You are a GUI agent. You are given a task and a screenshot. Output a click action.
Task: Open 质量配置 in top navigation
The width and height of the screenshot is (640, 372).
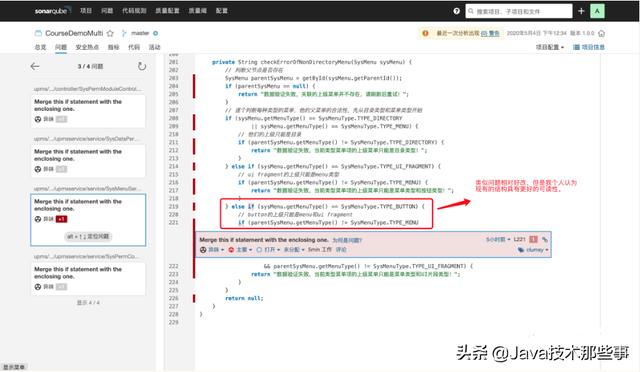(167, 11)
